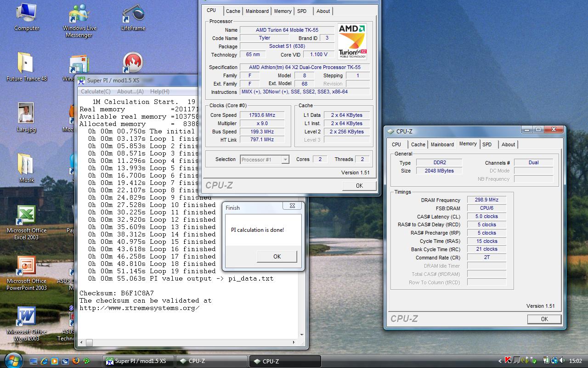Image resolution: width=588 pixels, height=368 pixels.
Task: Click the green flower icon in Quick Launch
Action: 86,361
